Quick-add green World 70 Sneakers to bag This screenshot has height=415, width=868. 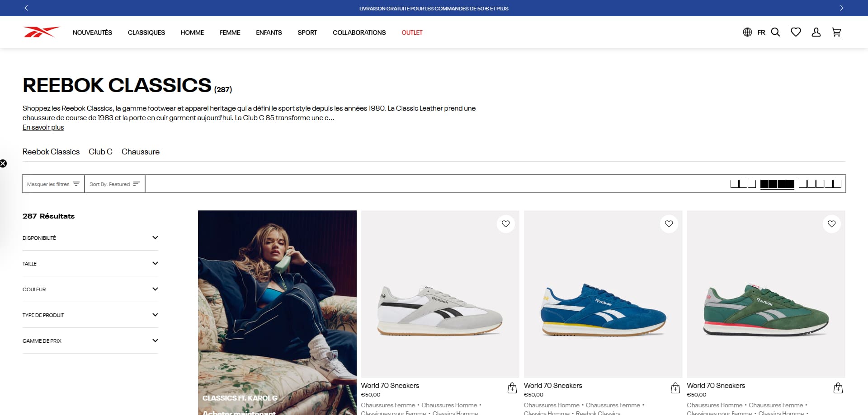838,388
